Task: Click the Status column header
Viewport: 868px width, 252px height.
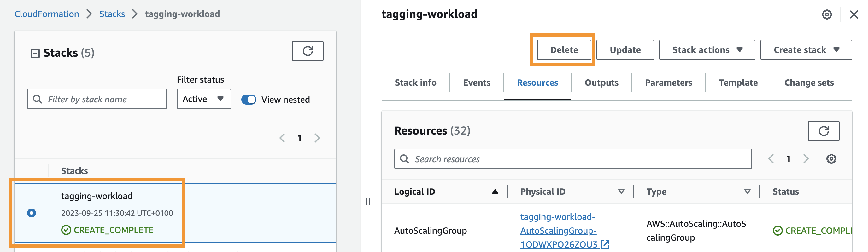Action: (x=785, y=192)
